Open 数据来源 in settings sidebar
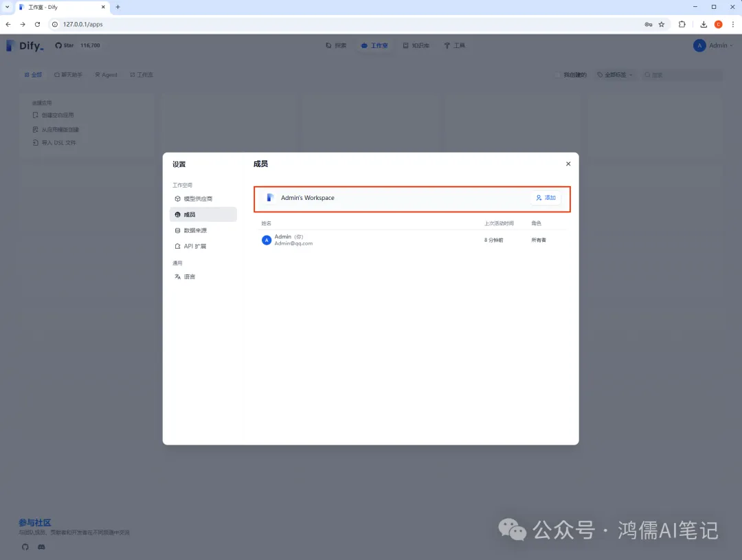 203,231
